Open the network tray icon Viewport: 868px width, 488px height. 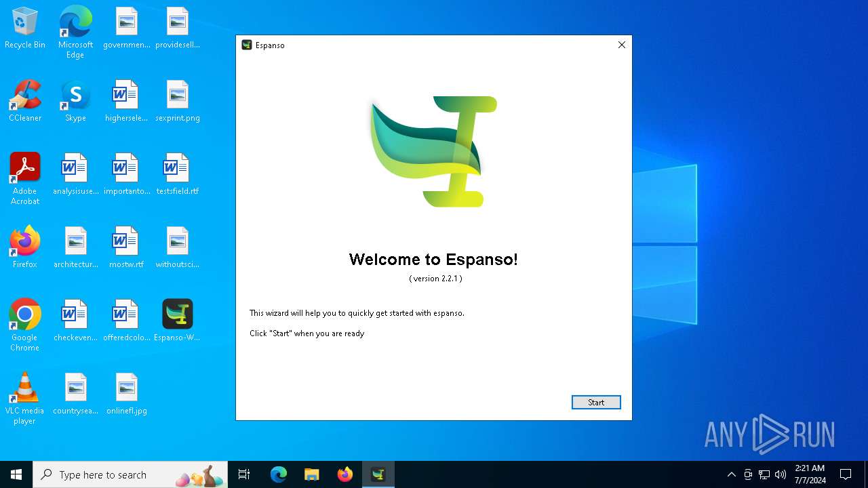[x=764, y=474]
